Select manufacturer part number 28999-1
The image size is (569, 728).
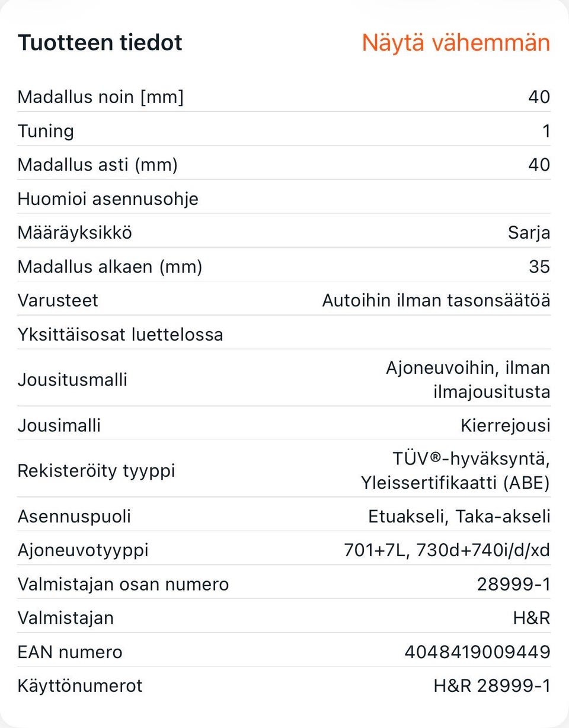pyautogui.click(x=514, y=584)
